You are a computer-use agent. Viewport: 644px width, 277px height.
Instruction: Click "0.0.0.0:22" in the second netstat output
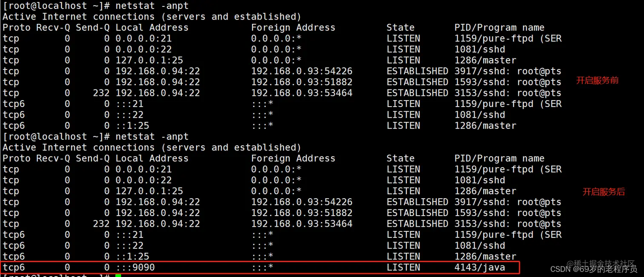point(144,180)
